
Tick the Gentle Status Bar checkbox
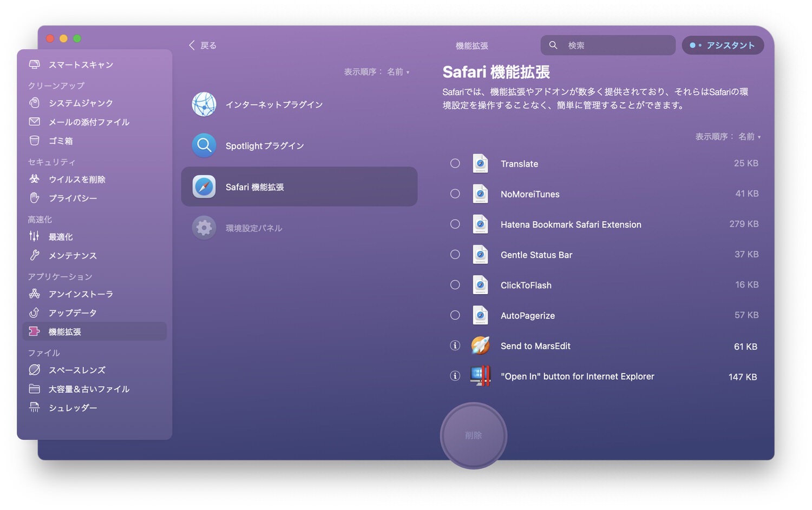[x=455, y=254]
